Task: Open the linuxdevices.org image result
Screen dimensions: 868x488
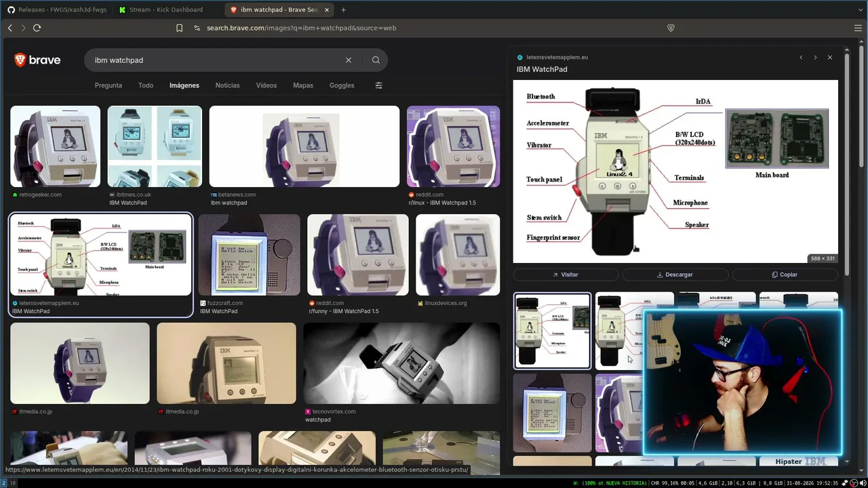Action: click(x=458, y=255)
